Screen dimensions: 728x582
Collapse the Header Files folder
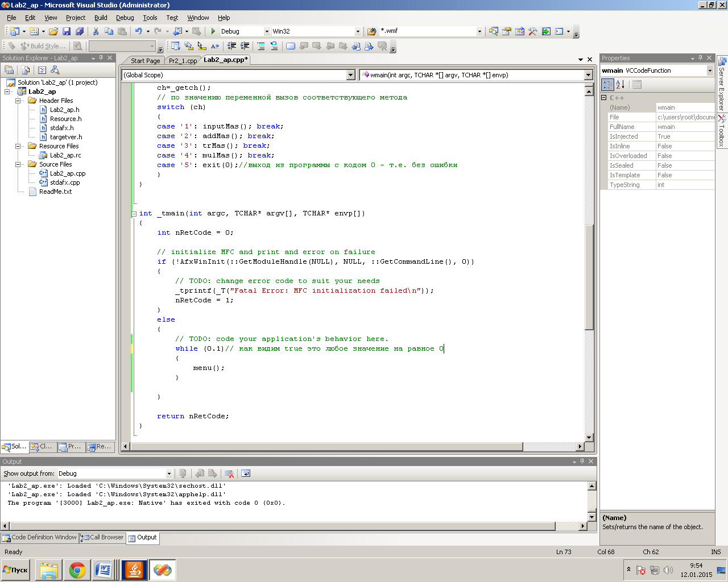coord(18,101)
